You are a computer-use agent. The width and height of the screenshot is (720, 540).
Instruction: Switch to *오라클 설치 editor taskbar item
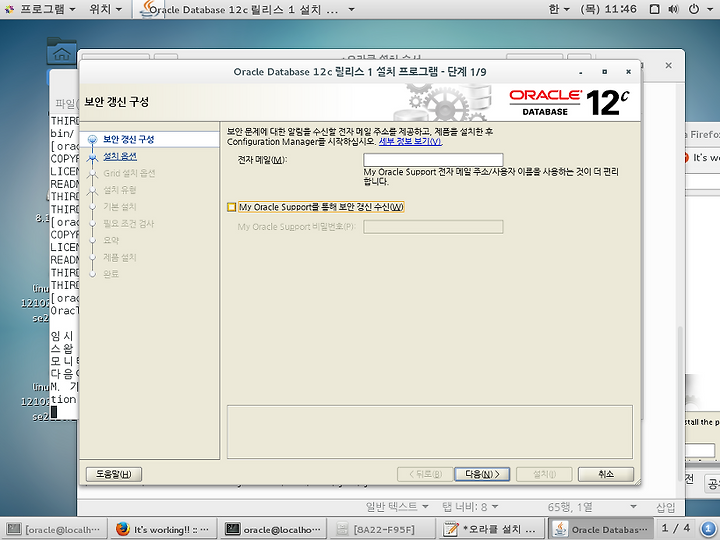coord(492,529)
